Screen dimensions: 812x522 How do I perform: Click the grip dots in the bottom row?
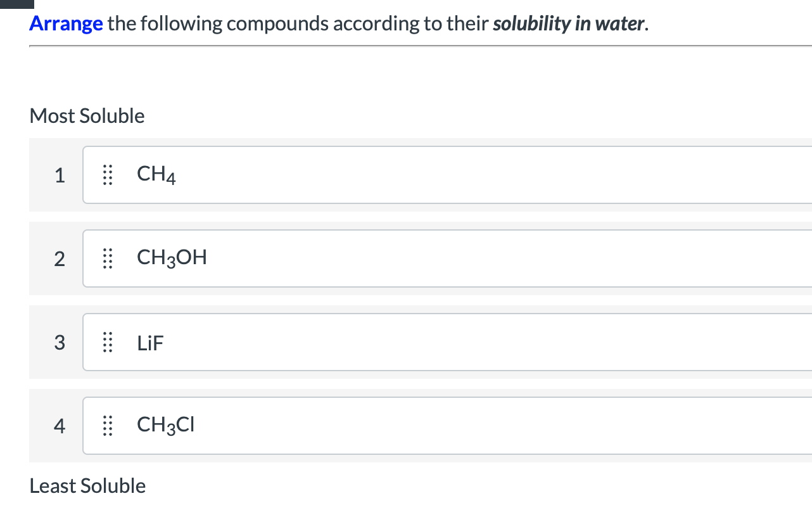click(x=106, y=426)
